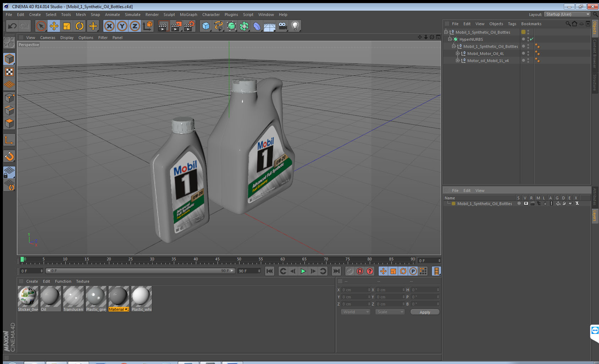Screen dimensions: 599x364
Task: Switch to Texture mode checker icon
Action: (x=10, y=72)
